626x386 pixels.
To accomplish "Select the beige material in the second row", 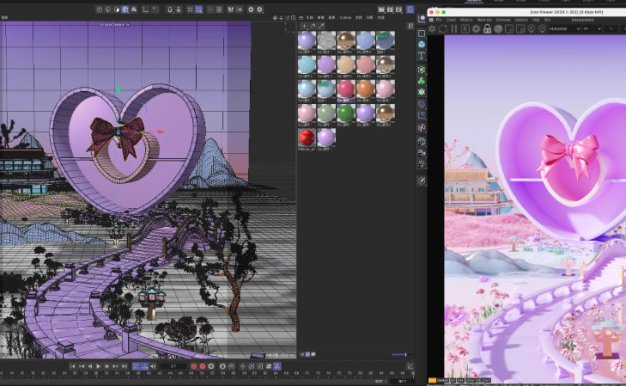I will [346, 64].
